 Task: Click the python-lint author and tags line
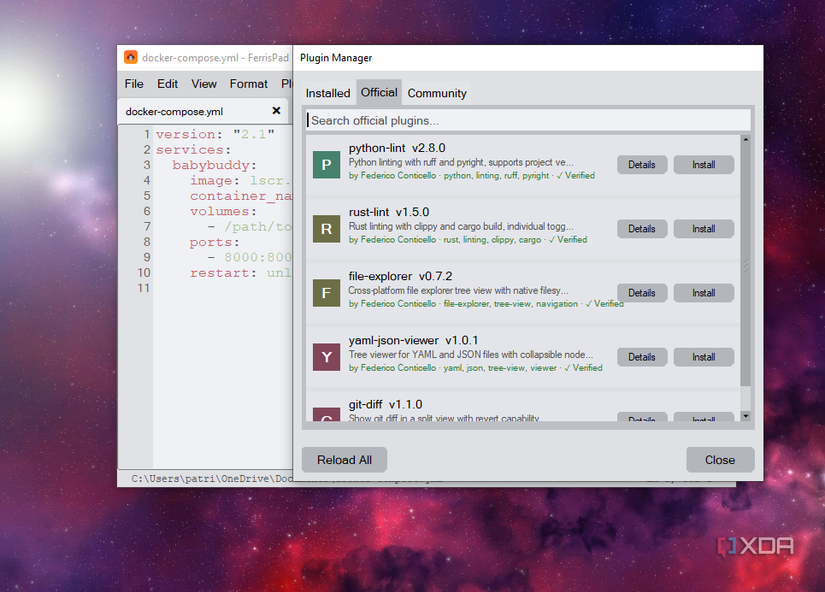pos(472,176)
